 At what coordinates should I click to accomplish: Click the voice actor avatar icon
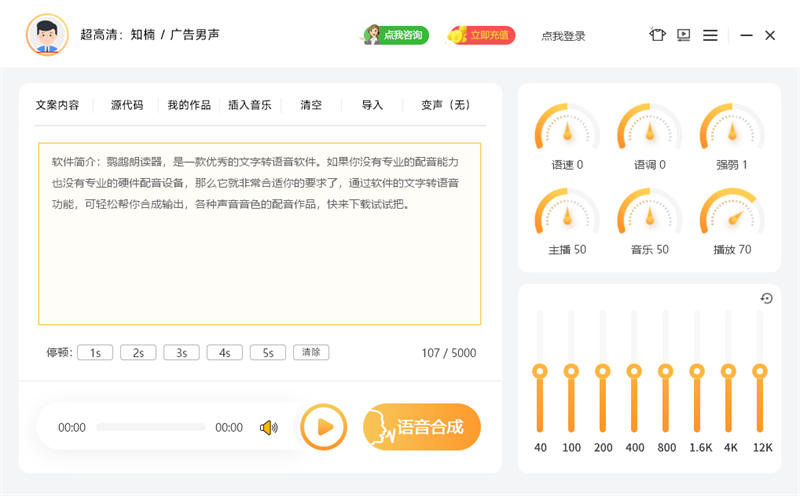tap(46, 35)
